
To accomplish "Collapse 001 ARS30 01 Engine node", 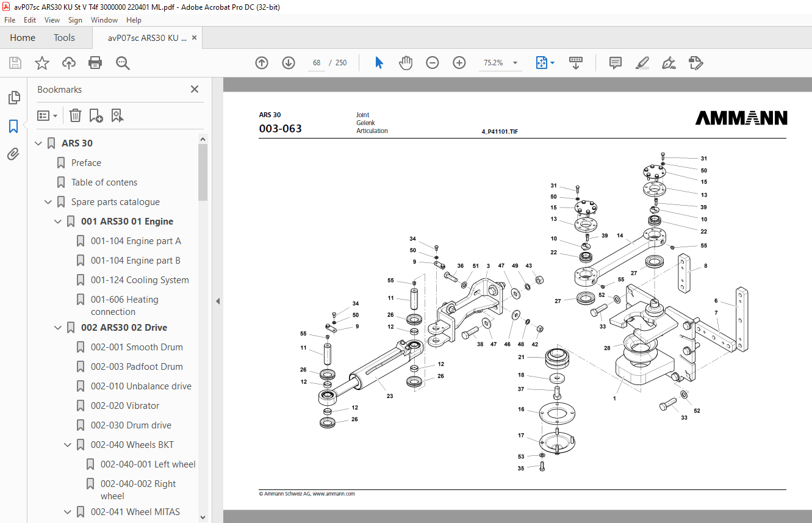I will [58, 222].
